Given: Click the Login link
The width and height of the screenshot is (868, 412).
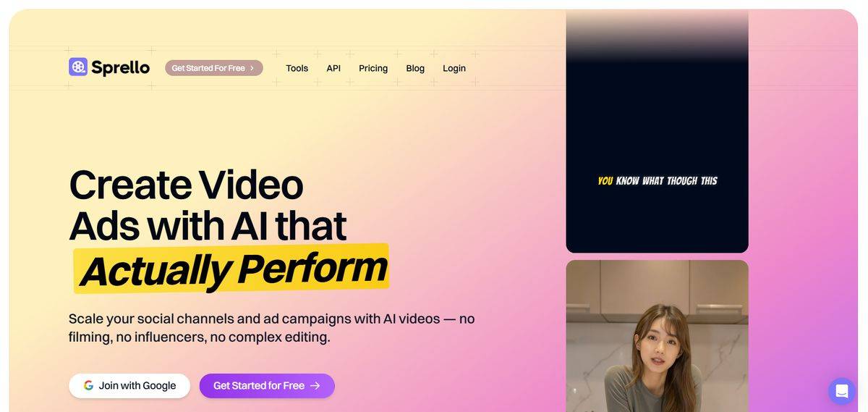Looking at the screenshot, I should click(x=454, y=68).
